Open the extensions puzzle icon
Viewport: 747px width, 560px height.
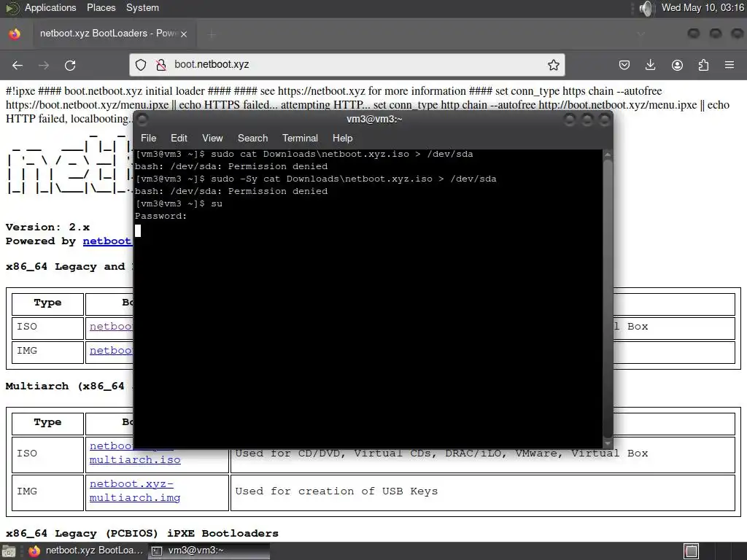point(703,65)
